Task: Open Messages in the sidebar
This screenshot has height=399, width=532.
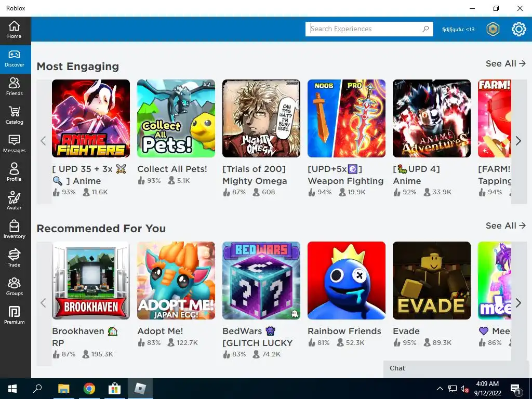Action: 14,144
